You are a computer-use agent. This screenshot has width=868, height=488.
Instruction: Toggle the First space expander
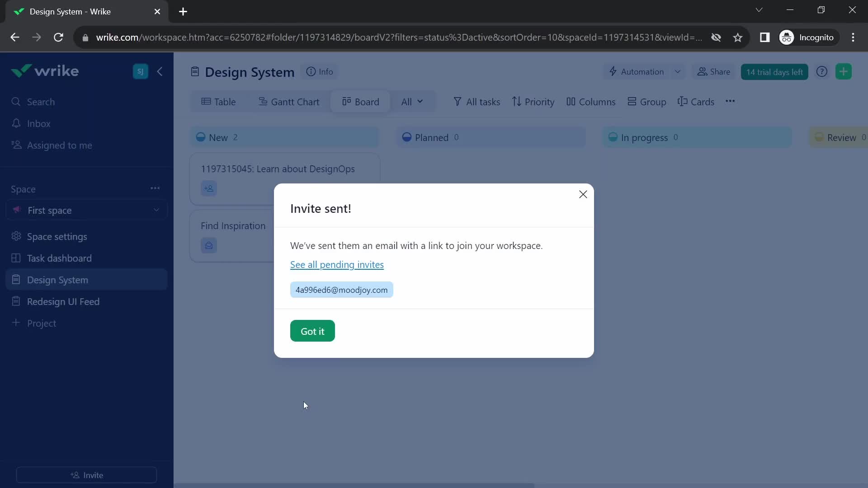click(x=156, y=210)
